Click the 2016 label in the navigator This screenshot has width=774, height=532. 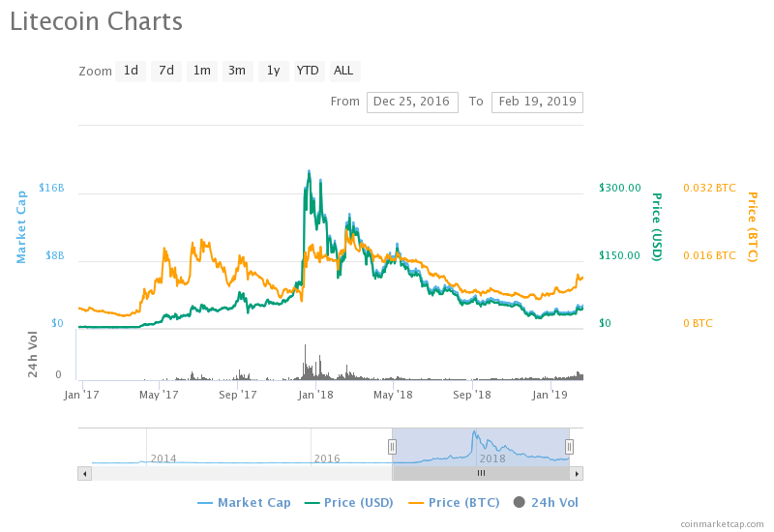[x=327, y=458]
